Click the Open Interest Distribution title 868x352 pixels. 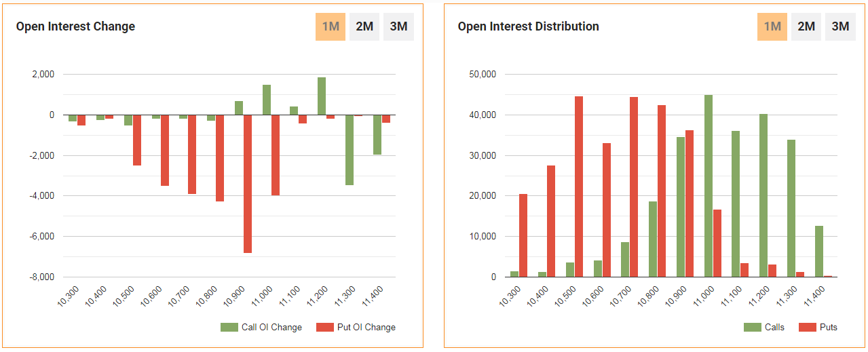click(x=528, y=27)
